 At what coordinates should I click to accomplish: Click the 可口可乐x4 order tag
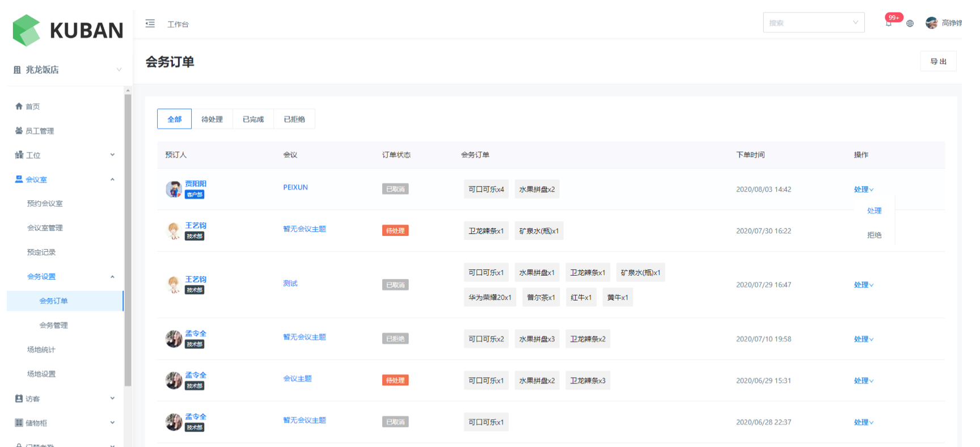[486, 189]
